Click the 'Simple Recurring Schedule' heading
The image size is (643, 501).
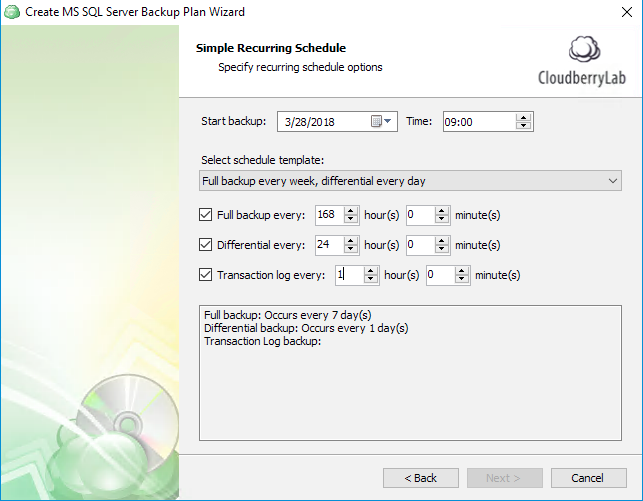click(271, 48)
